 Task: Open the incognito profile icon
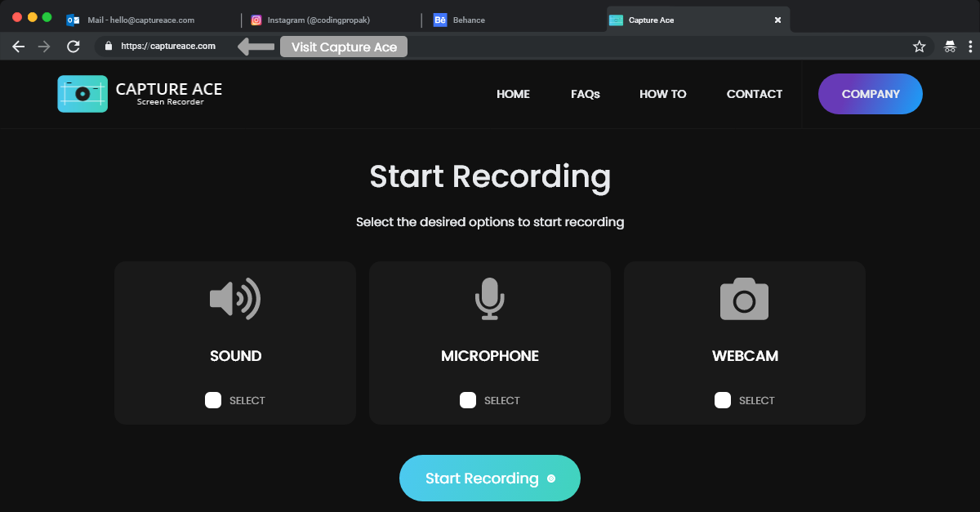(950, 47)
